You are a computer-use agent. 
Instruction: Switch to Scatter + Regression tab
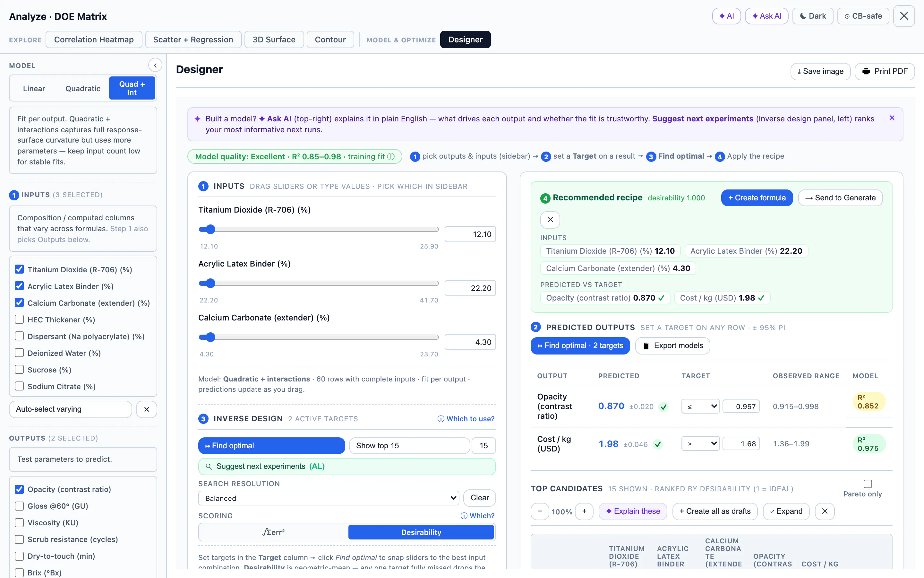pyautogui.click(x=193, y=40)
